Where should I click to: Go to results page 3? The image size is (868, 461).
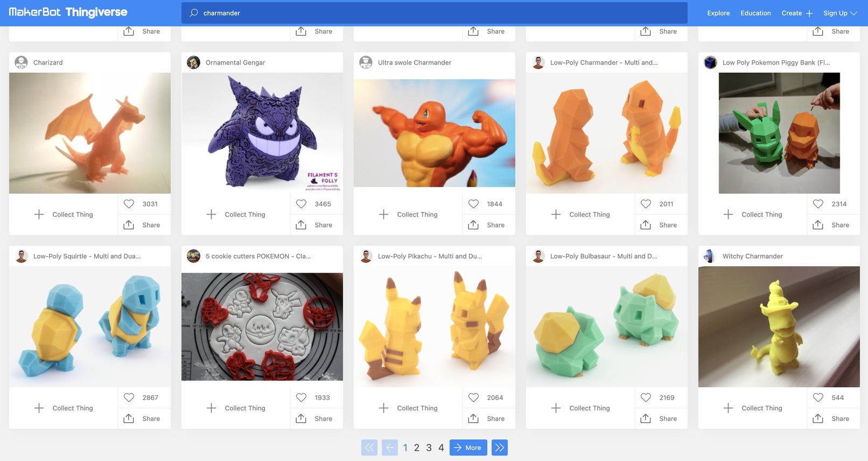[429, 448]
